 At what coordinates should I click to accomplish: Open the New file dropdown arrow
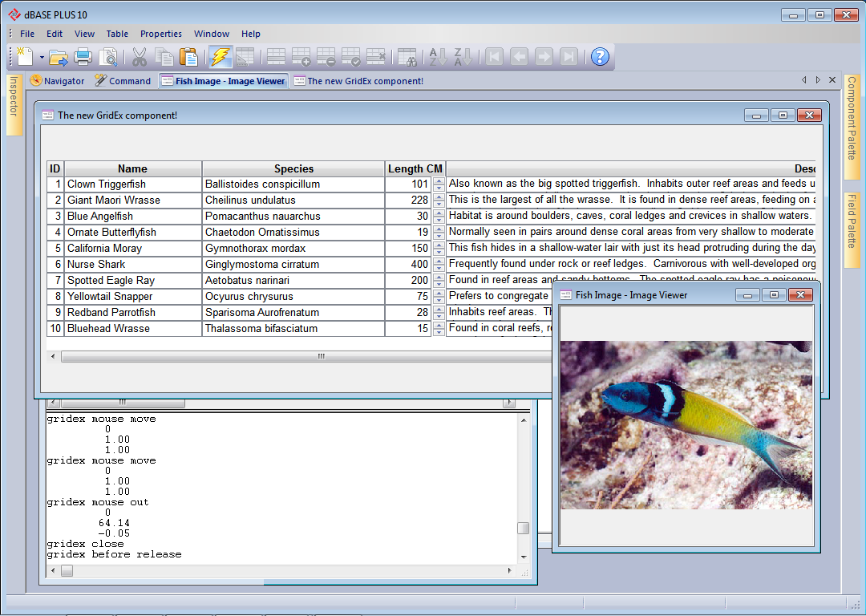pyautogui.click(x=42, y=57)
